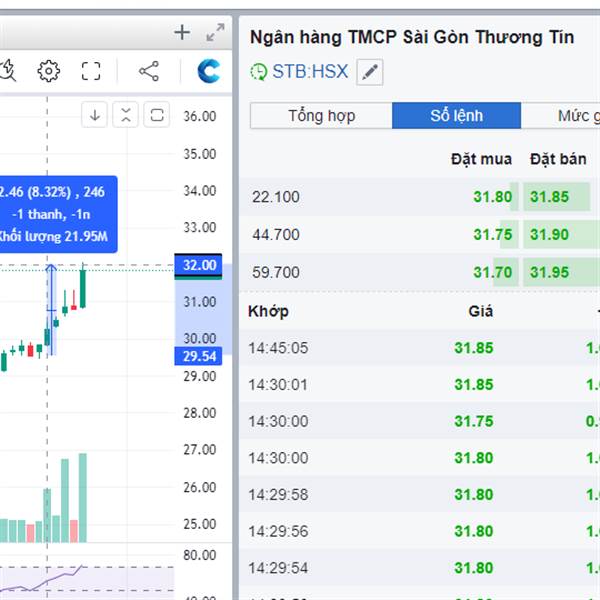Viewport: 600px width, 600px height.
Task: Click the collapse pane arrows button
Action: point(126,115)
